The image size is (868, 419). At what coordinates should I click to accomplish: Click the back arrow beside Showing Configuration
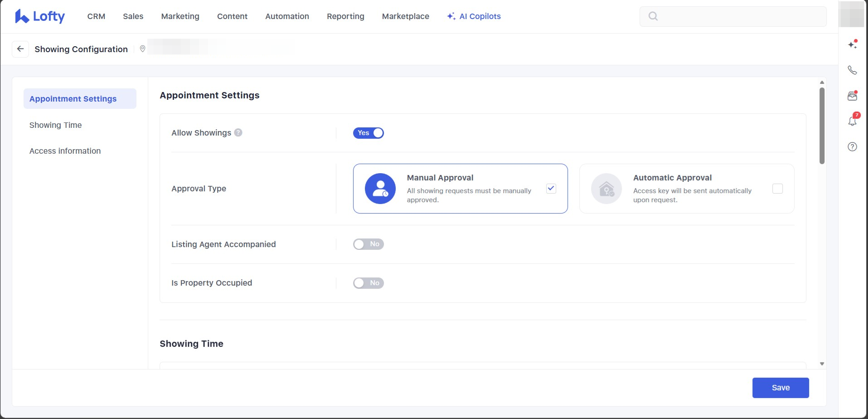tap(20, 49)
